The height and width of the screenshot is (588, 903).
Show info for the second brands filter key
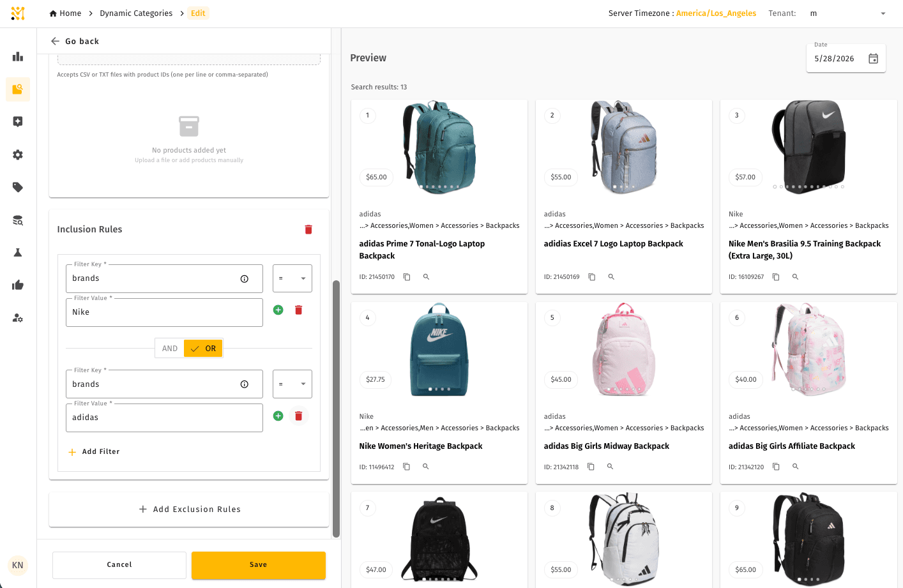click(x=244, y=384)
